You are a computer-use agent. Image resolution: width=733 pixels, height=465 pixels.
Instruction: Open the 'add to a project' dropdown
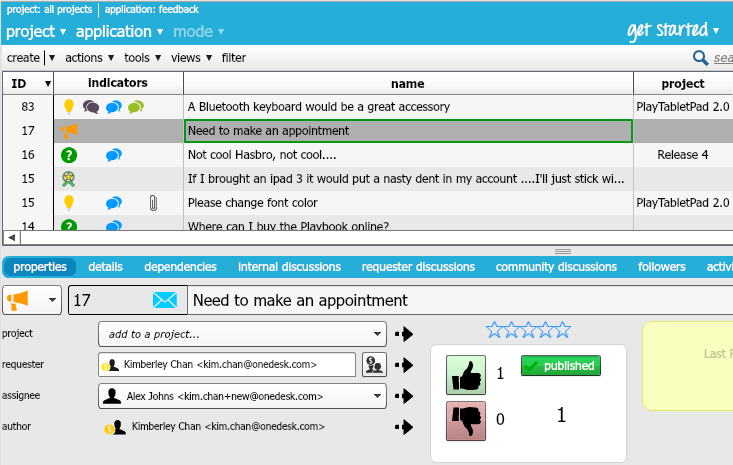[x=242, y=334]
